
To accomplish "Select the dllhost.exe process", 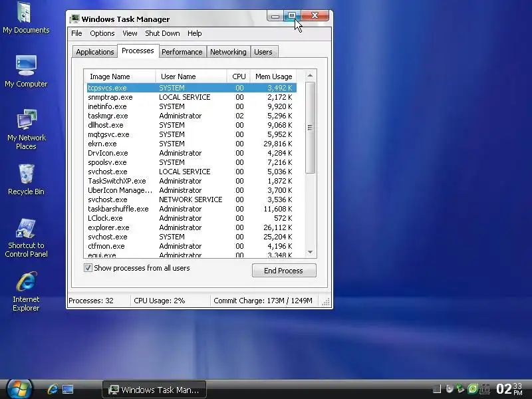I will pos(192,125).
